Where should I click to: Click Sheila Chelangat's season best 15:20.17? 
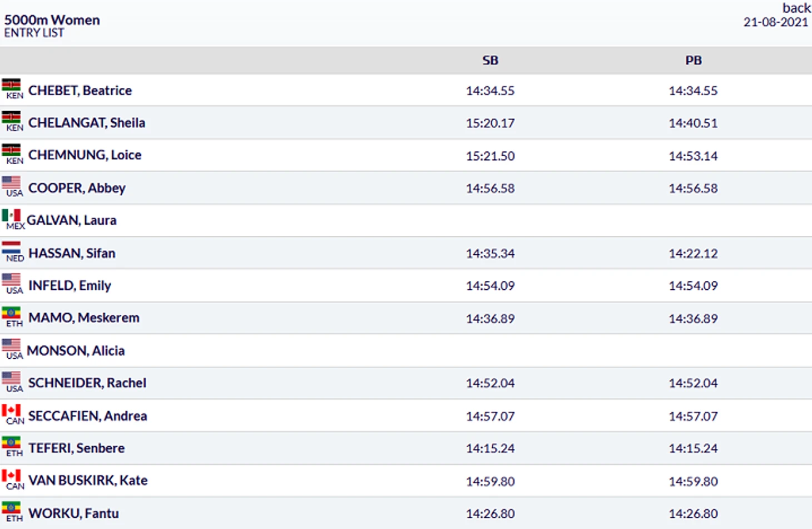pos(490,123)
